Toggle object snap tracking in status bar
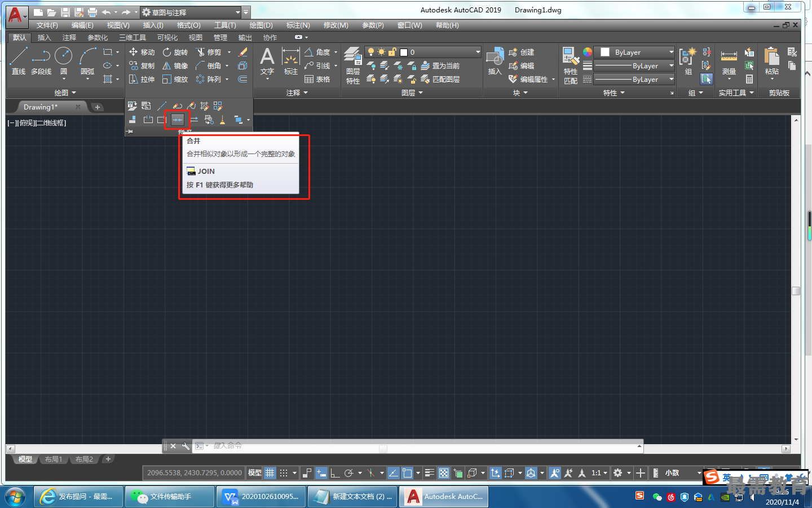The width and height of the screenshot is (812, 508). (x=394, y=473)
